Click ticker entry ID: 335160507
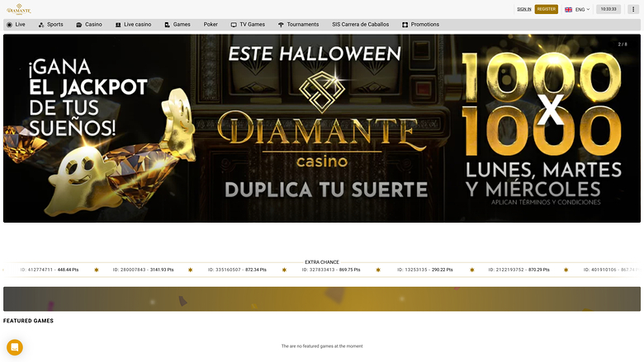644x362 pixels. point(237,270)
